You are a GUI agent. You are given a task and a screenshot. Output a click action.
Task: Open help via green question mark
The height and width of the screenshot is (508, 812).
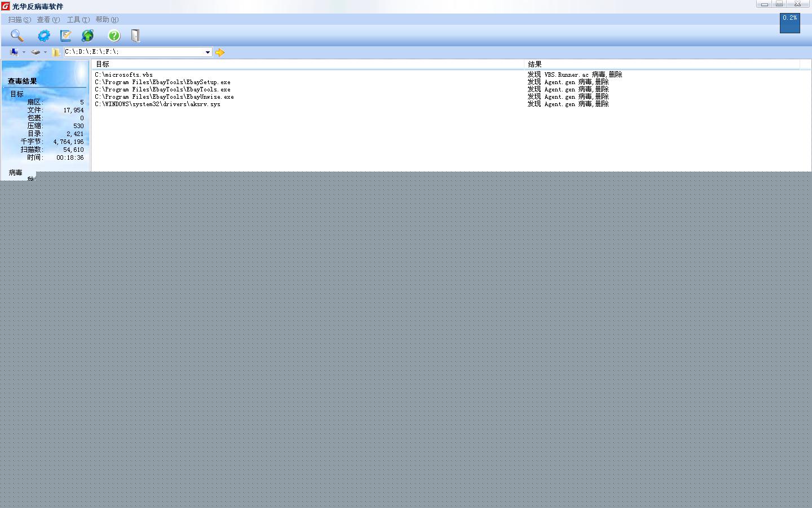click(114, 36)
